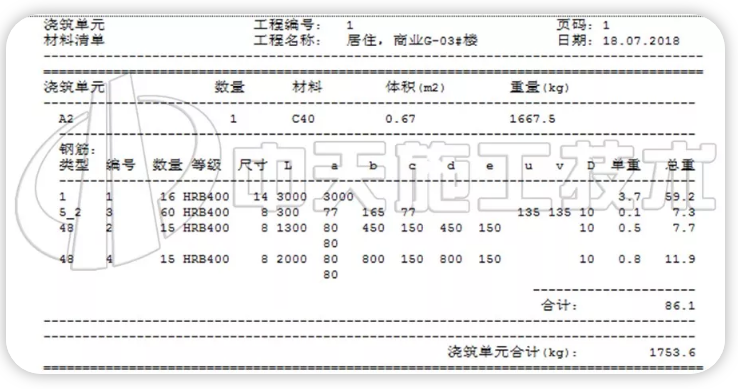This screenshot has width=738, height=389.
Task: Click the 单重 column header
Action: point(626,165)
